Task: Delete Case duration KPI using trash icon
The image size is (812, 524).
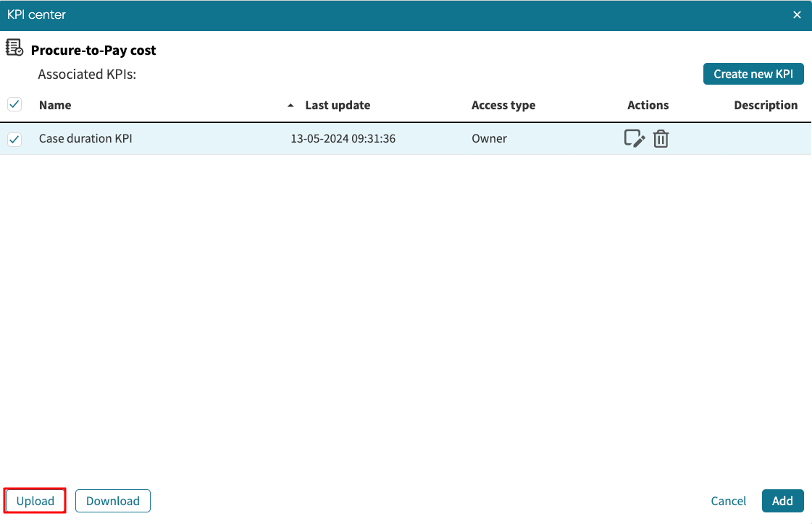Action: [x=661, y=138]
